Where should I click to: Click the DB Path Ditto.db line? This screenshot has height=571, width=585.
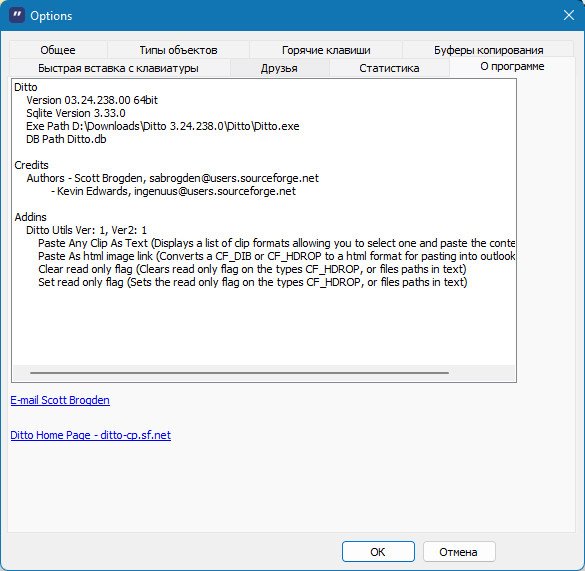66,139
